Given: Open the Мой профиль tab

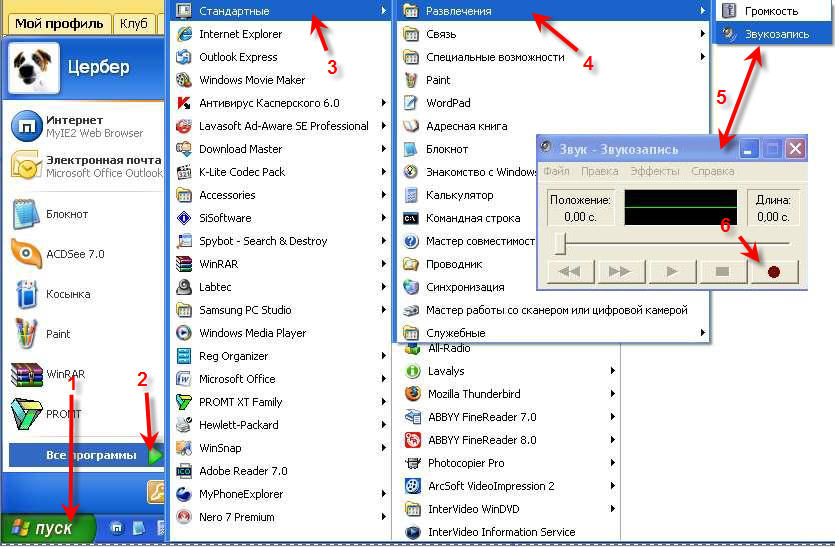Looking at the screenshot, I should pyautogui.click(x=59, y=24).
